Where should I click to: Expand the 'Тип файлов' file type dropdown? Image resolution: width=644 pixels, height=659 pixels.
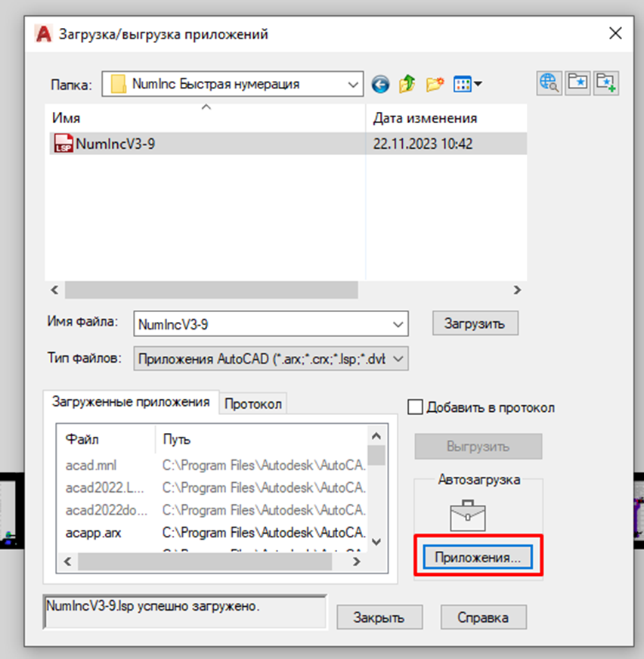pyautogui.click(x=398, y=360)
